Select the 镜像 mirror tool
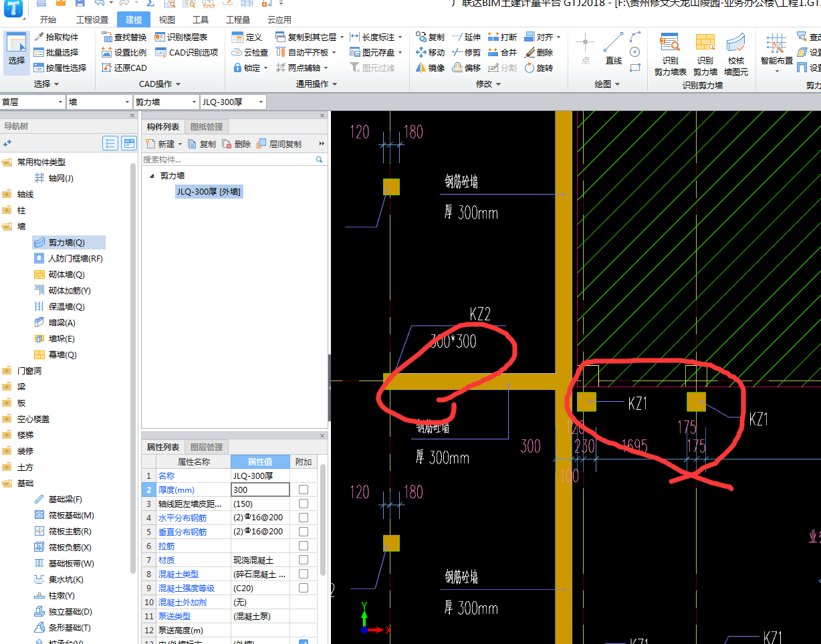Viewport: 821px width, 644px height. click(x=430, y=68)
